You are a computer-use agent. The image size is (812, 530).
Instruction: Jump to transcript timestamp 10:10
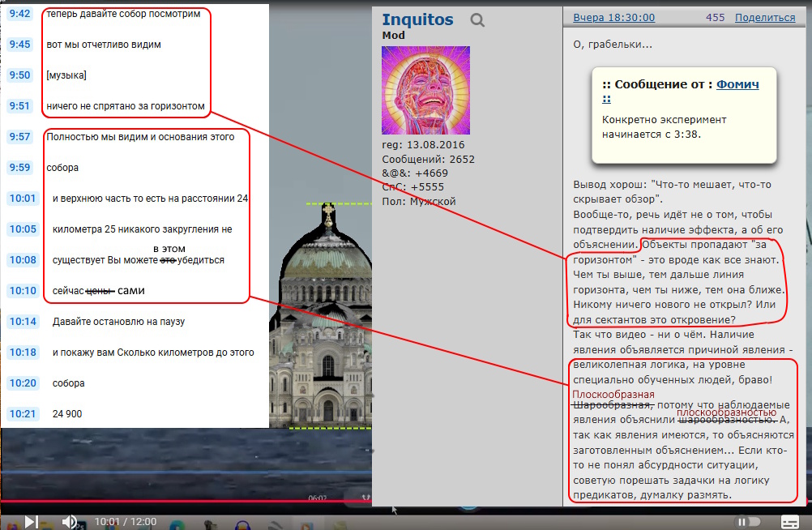click(23, 291)
